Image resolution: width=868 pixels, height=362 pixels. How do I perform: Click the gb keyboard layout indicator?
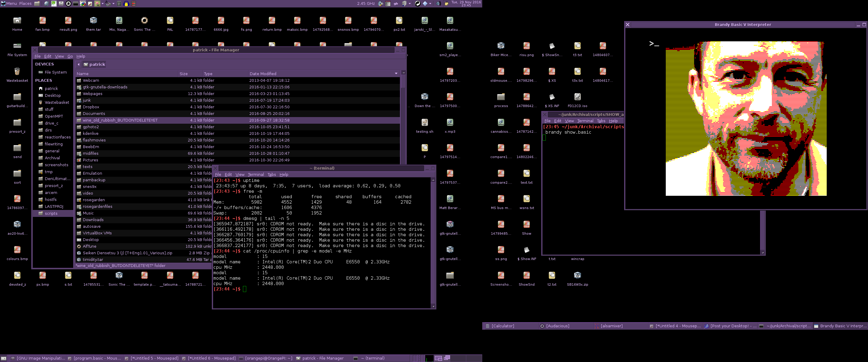coord(396,4)
